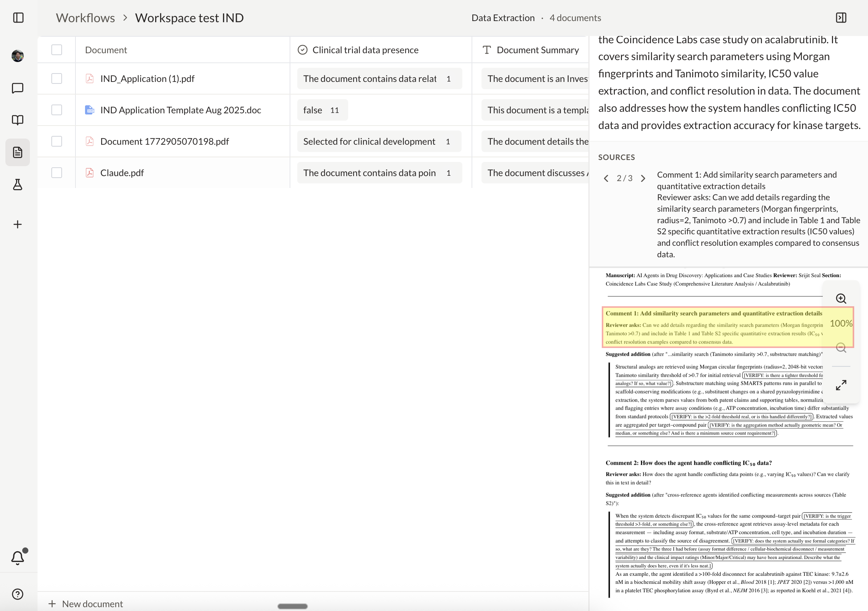Open the user profile avatar
The width and height of the screenshot is (868, 611).
(18, 56)
